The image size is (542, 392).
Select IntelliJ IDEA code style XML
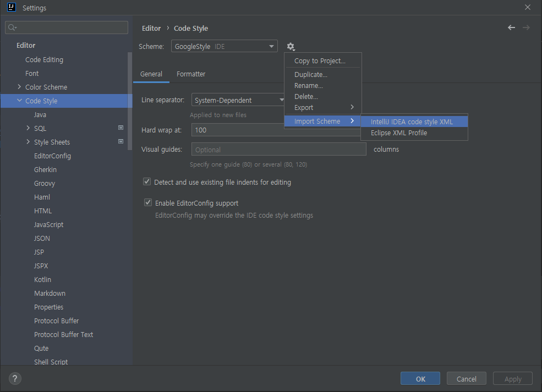(414, 122)
